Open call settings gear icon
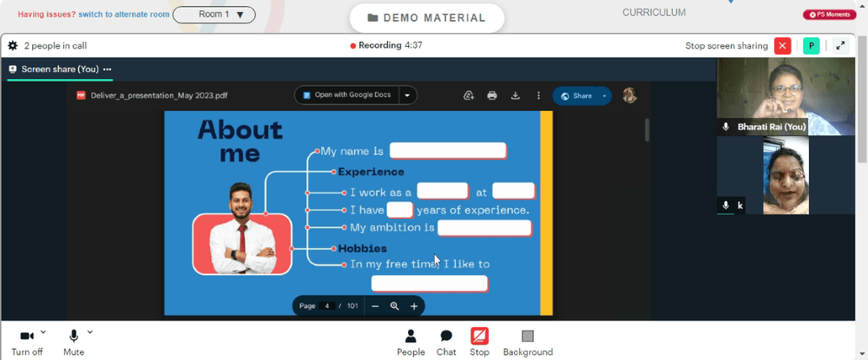868x360 pixels. click(13, 46)
